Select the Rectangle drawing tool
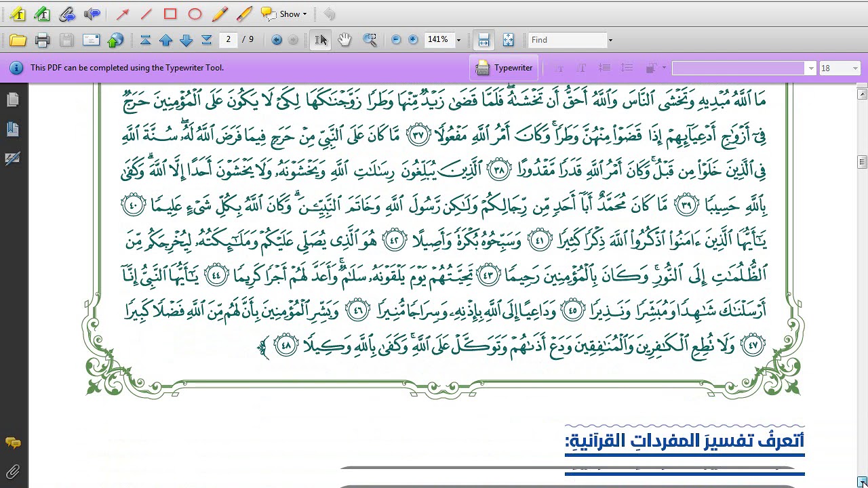This screenshot has width=868, height=488. tap(170, 14)
